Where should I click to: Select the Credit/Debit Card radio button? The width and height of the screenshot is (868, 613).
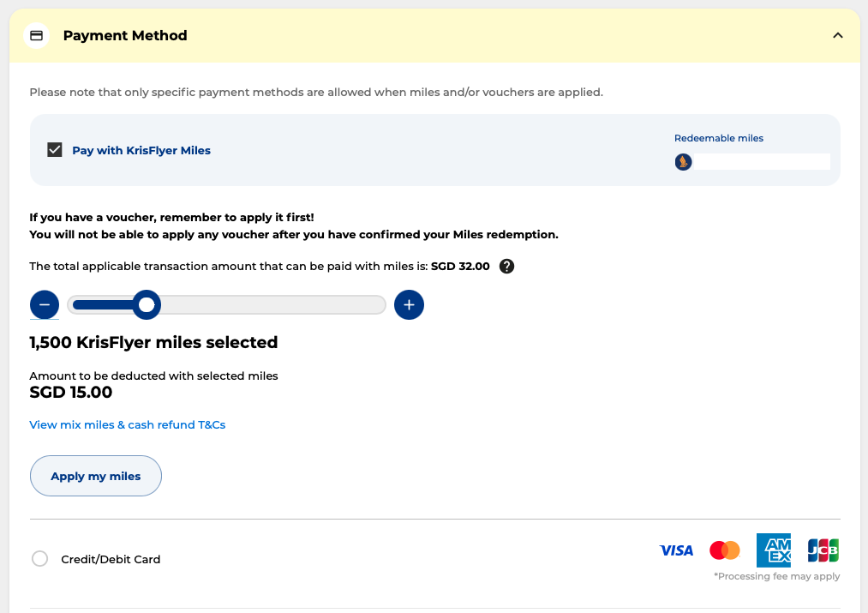tap(40, 559)
